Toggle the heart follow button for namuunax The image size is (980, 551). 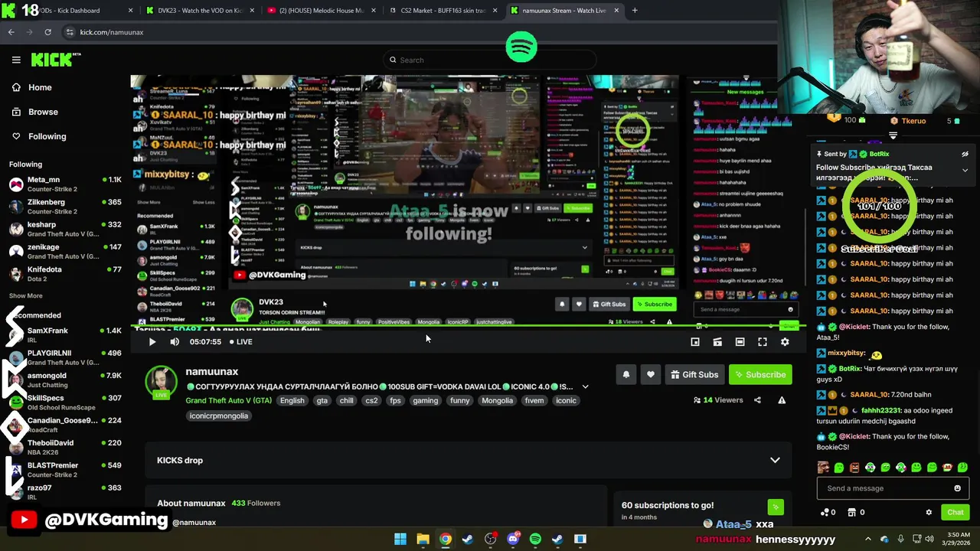pos(650,374)
